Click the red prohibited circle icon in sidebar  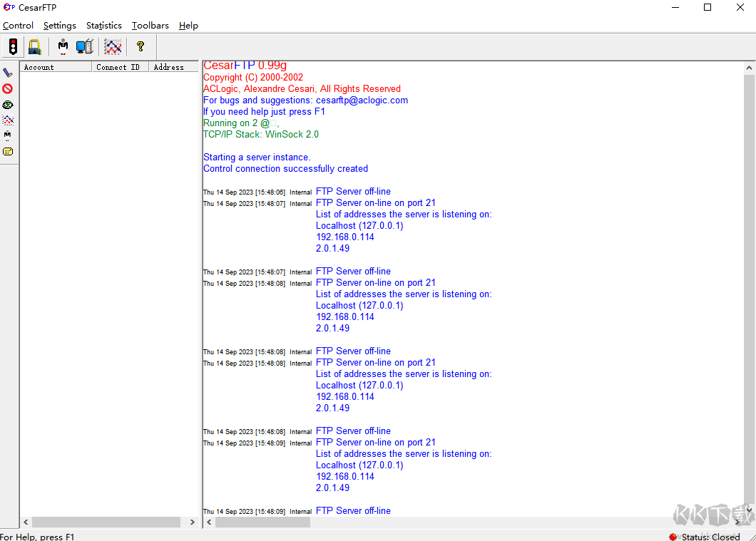pos(8,89)
